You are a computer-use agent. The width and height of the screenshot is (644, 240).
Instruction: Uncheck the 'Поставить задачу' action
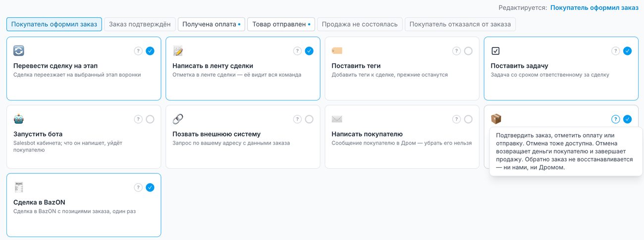click(x=627, y=50)
